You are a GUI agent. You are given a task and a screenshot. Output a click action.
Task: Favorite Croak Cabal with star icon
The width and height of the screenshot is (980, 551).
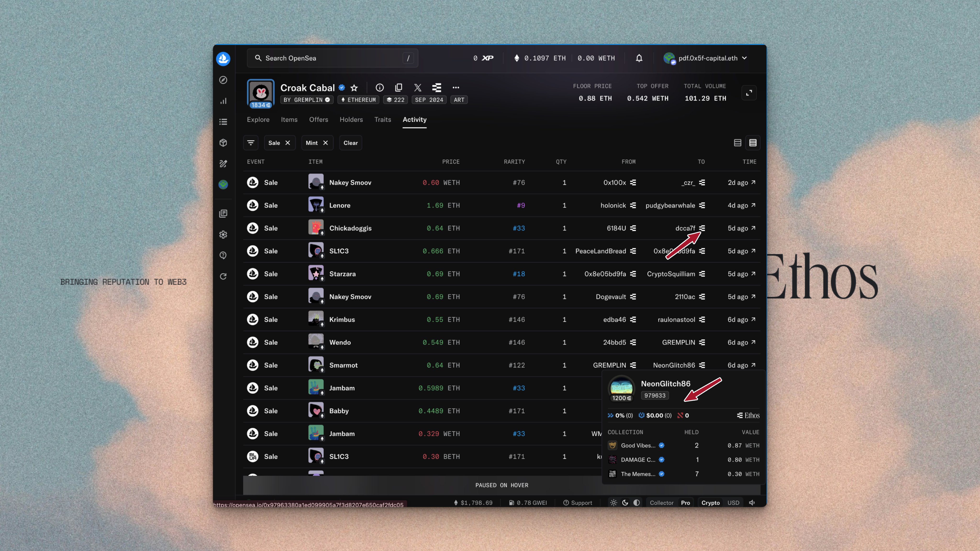[x=354, y=88]
